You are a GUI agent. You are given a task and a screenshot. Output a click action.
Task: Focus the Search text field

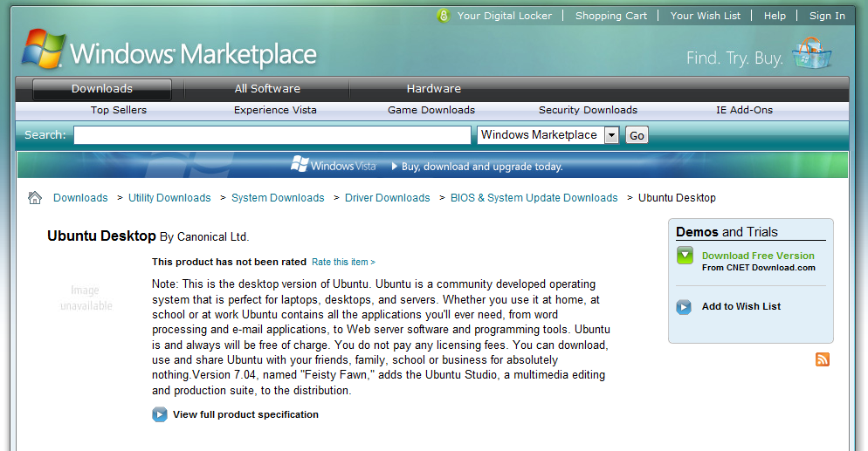(x=272, y=135)
